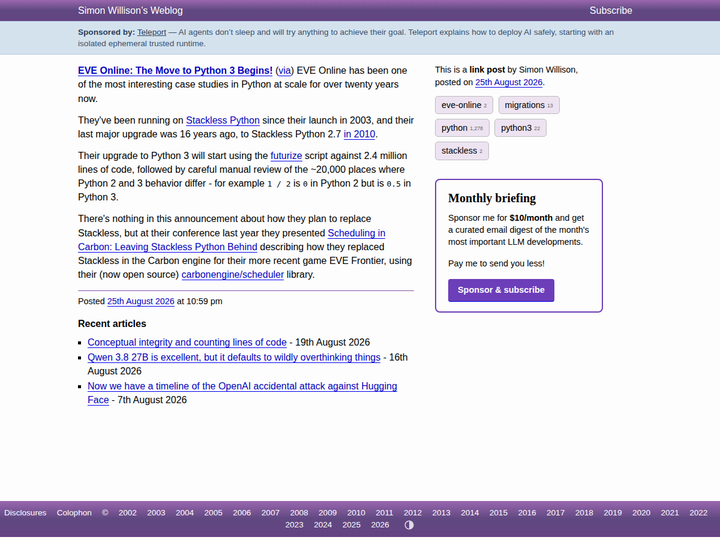Image resolution: width=720 pixels, height=540 pixels.
Task: Open the carbonengine/scheduler link
Action: (232, 275)
